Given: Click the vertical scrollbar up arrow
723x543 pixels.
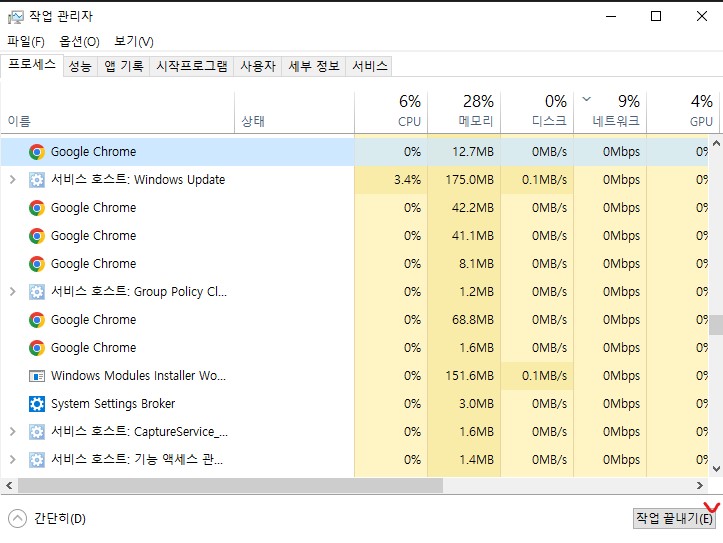Looking at the screenshot, I should click(716, 143).
